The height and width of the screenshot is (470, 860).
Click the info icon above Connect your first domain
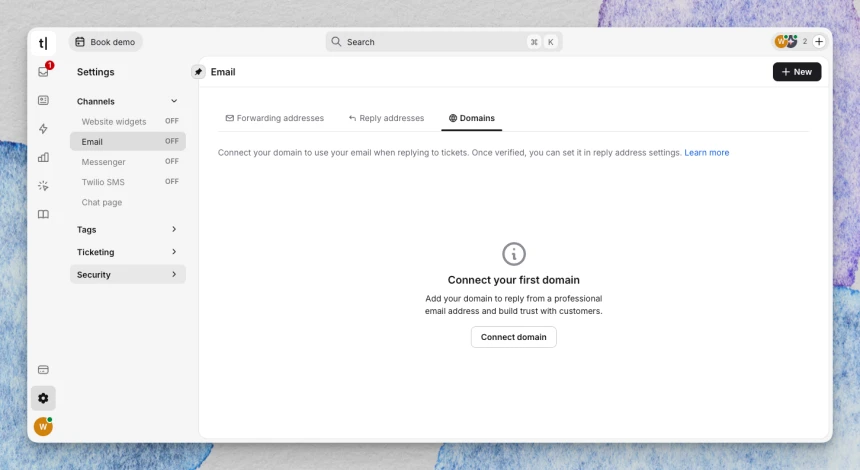[x=514, y=254]
